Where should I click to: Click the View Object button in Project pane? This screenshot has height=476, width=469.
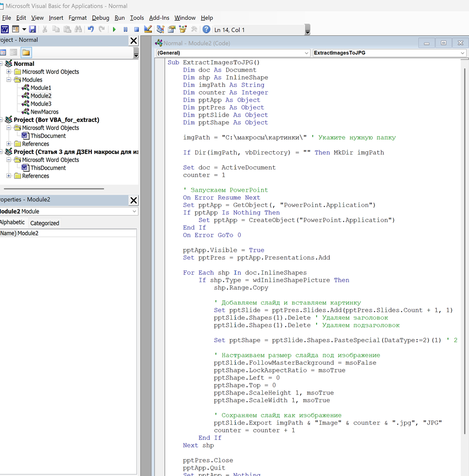coord(13,52)
